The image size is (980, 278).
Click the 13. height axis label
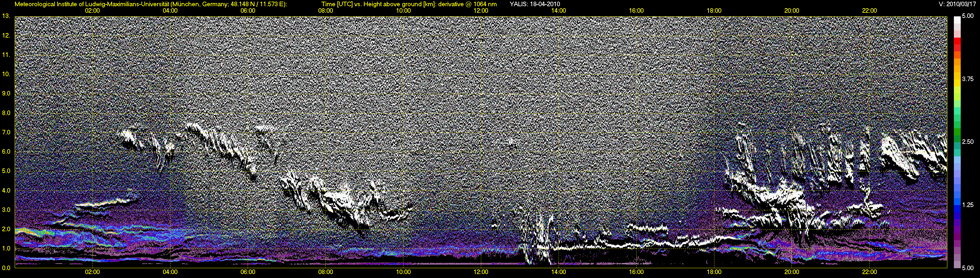[6, 16]
